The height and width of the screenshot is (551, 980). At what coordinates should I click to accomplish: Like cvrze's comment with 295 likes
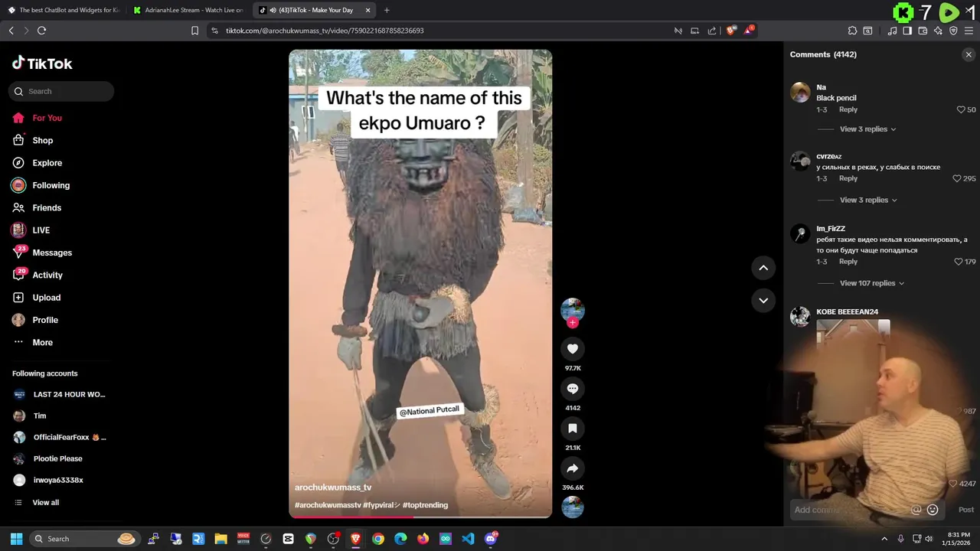(x=956, y=178)
